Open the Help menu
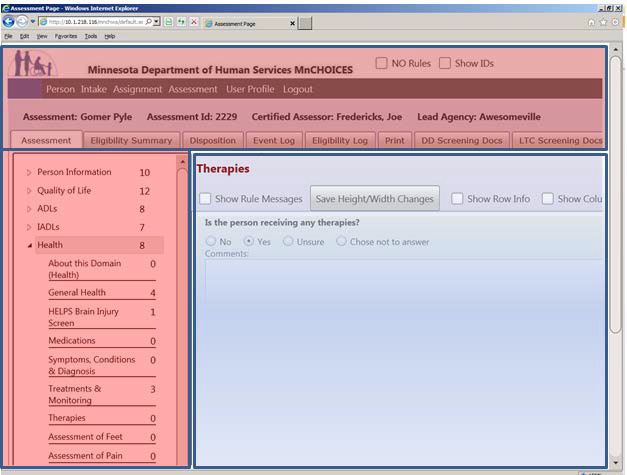Viewport: 627px width, 475px height. pyautogui.click(x=110, y=36)
